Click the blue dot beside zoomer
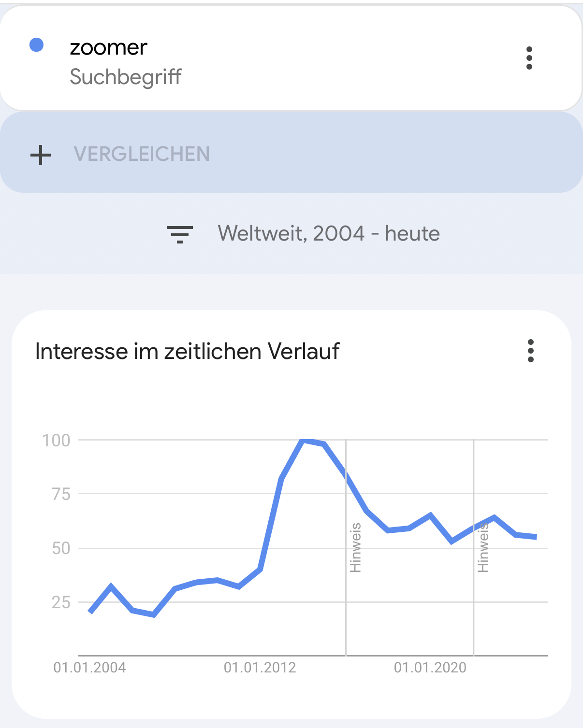583x728 pixels. (37, 45)
